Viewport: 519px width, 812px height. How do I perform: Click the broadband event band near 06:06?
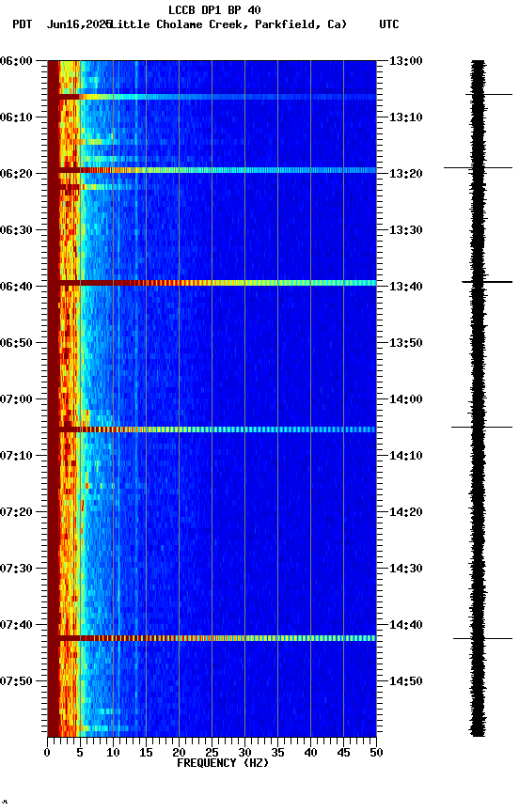pyautogui.click(x=212, y=97)
